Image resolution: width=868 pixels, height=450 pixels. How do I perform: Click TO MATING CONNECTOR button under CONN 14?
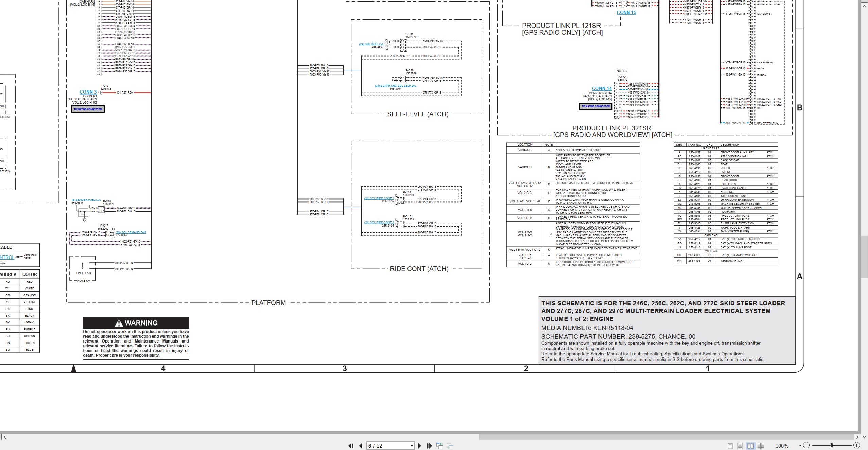click(x=595, y=106)
